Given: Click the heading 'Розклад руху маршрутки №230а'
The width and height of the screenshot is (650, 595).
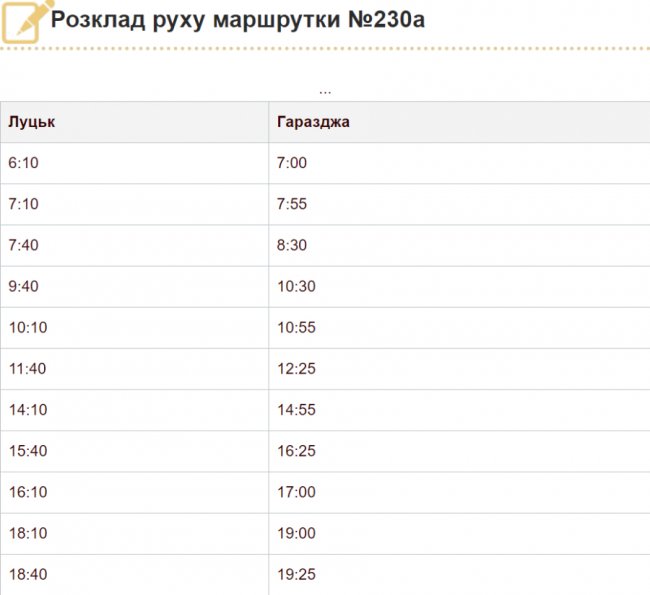Looking at the screenshot, I should click(x=238, y=20).
